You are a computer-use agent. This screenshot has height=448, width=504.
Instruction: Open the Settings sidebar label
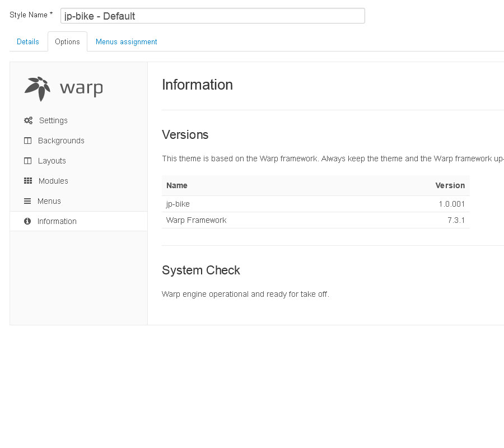click(53, 120)
